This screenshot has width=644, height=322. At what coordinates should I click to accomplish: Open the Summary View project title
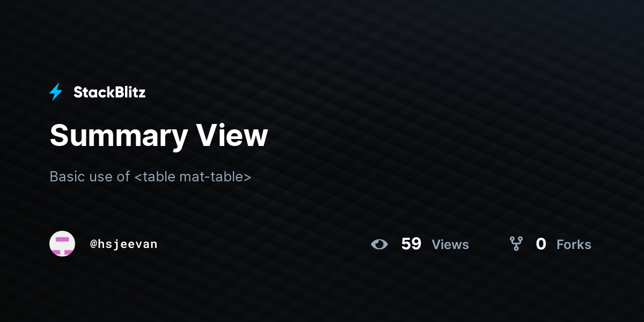pos(159,135)
